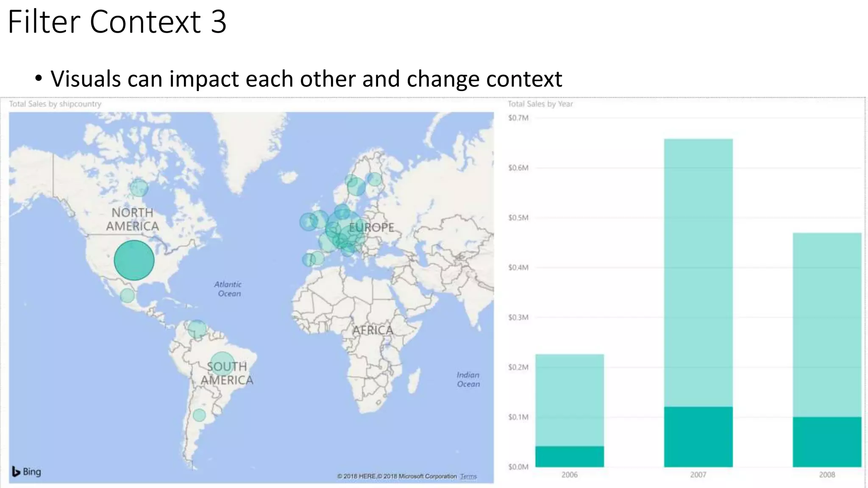Select the Mexico sales bubble
This screenshot has width=868, height=488.
pos(127,295)
